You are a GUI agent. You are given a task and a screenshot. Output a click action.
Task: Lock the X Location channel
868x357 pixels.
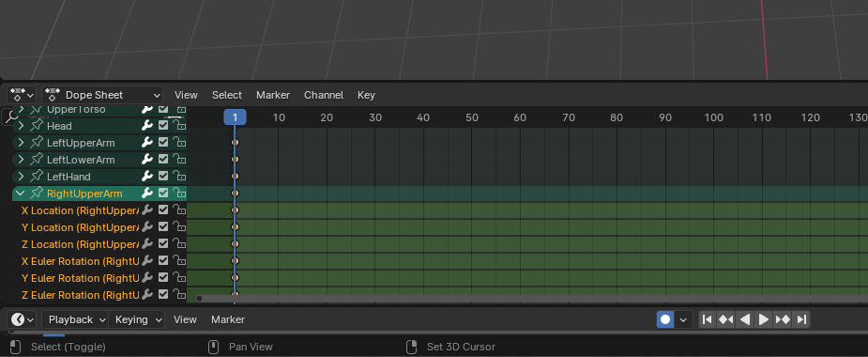click(x=179, y=210)
